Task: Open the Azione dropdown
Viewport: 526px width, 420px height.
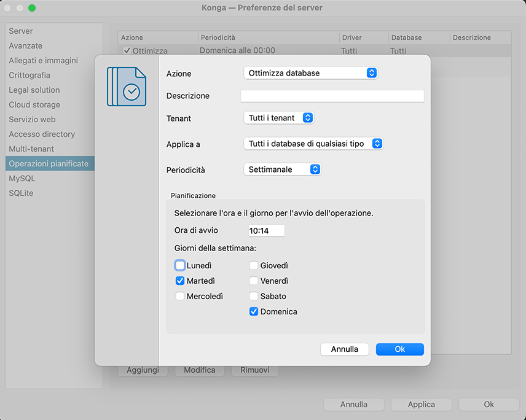Action: (310, 73)
